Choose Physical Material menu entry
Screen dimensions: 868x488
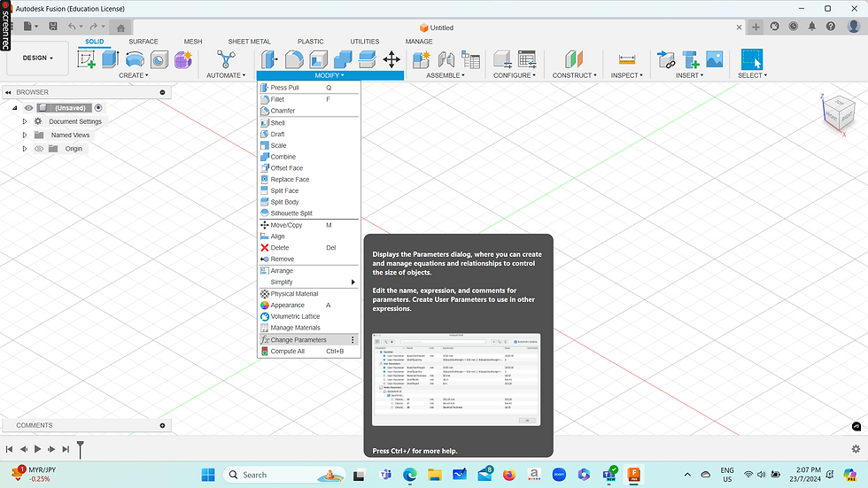[x=309, y=294]
